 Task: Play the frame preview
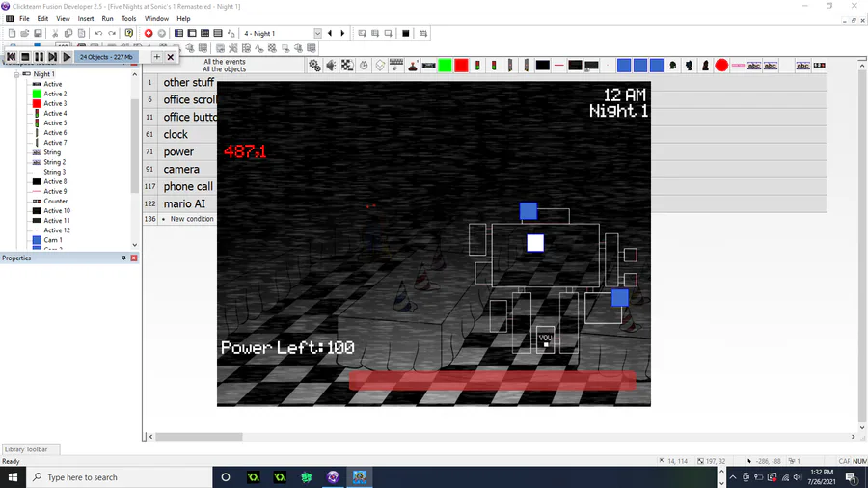(67, 57)
